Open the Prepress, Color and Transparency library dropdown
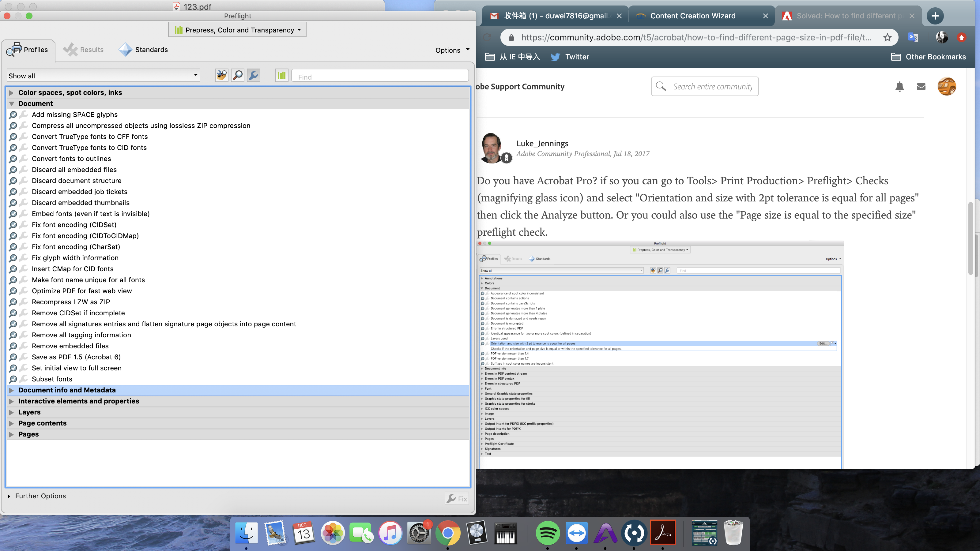Screen dimensions: 980x551 point(237,30)
